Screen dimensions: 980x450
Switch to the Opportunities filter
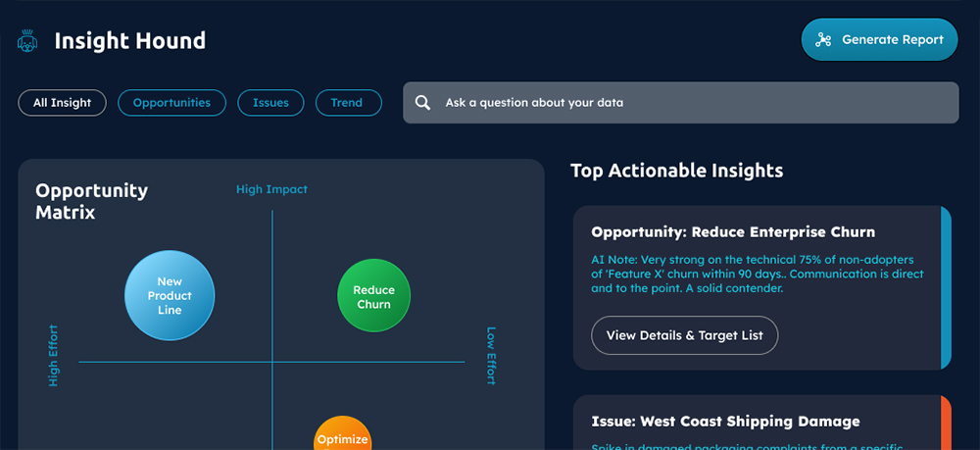click(171, 102)
